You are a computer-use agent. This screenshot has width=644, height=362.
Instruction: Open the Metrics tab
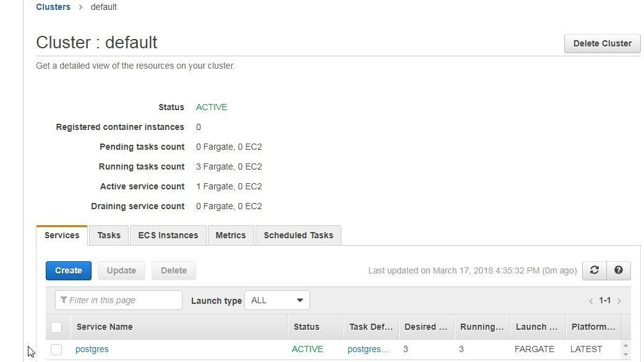click(230, 235)
